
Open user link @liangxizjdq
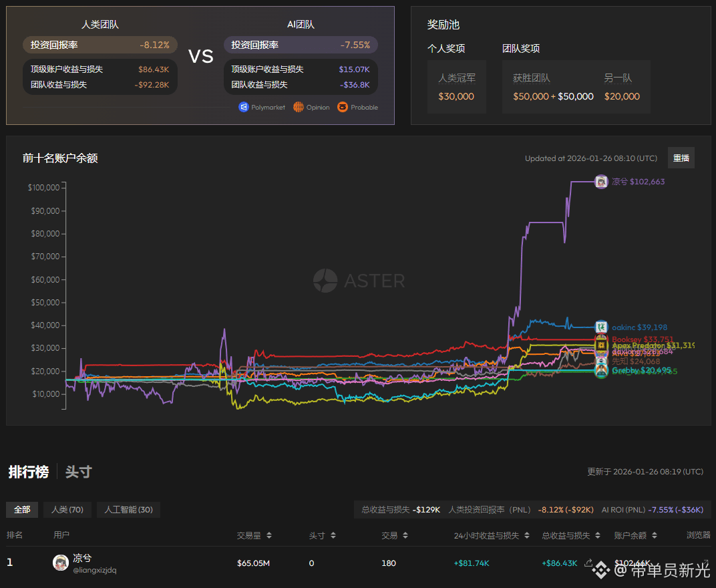tap(94, 570)
